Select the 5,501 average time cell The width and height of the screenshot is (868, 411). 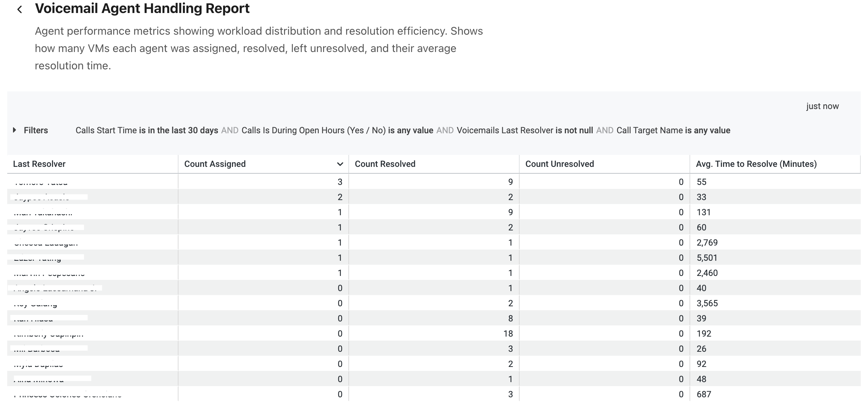click(707, 258)
